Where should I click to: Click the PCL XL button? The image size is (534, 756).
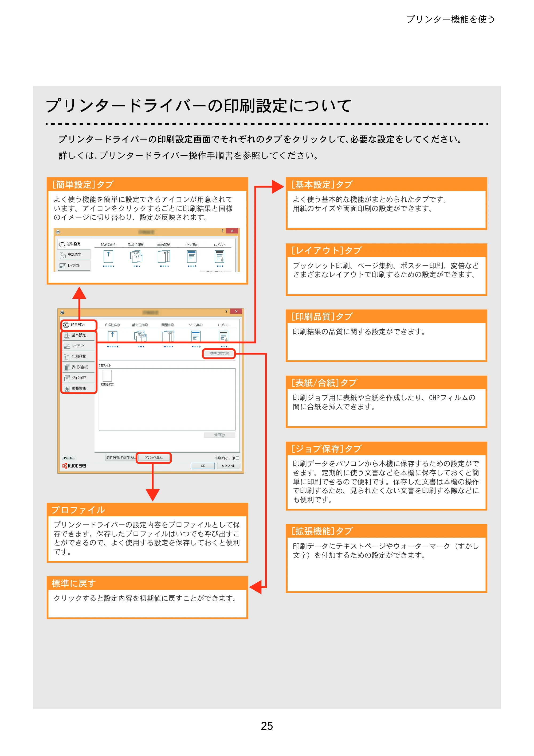tap(68, 458)
